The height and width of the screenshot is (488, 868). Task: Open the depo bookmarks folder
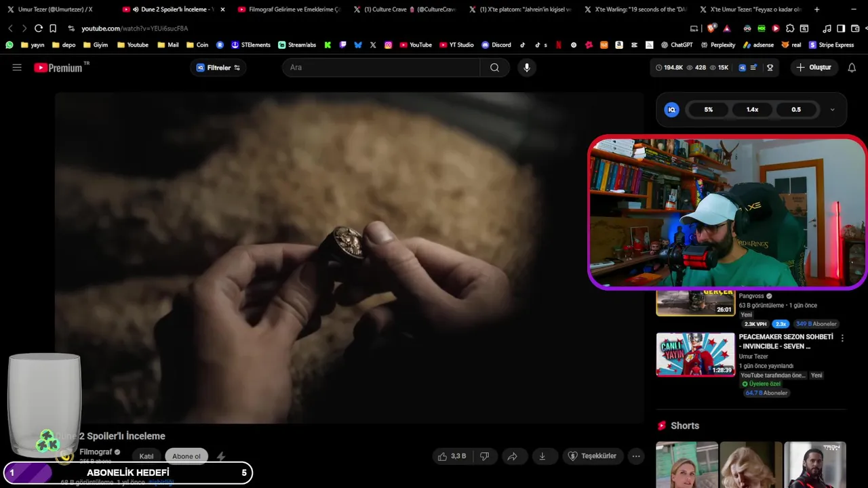pos(62,45)
